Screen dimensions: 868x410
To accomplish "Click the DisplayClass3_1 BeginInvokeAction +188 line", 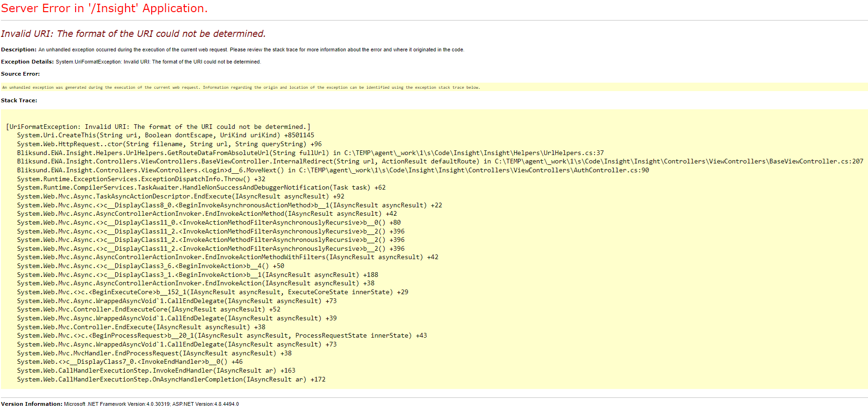I will tap(198, 275).
